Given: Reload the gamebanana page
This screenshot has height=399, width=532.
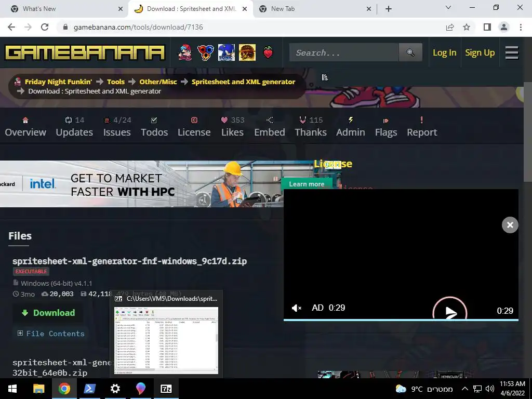Looking at the screenshot, I should tap(45, 27).
